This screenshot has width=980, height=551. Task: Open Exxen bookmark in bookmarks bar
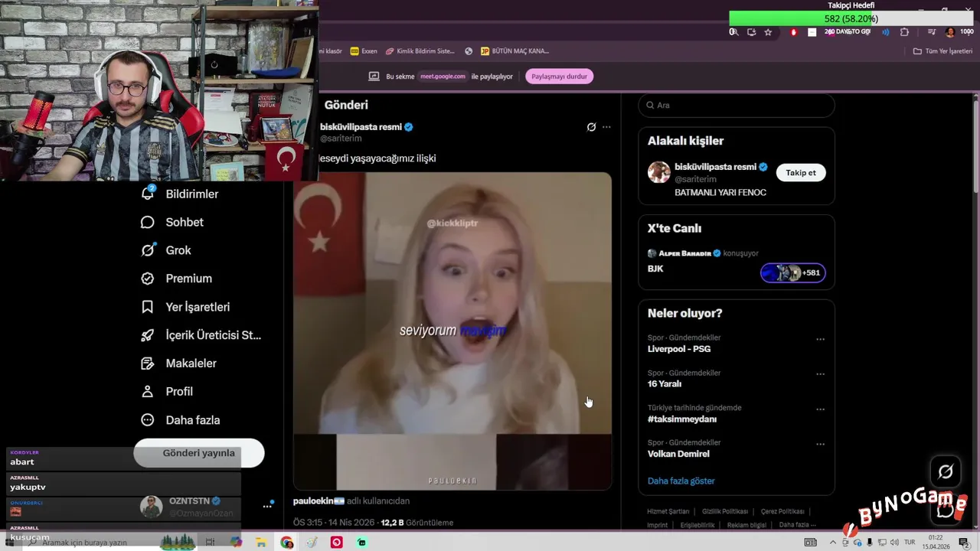pos(364,51)
